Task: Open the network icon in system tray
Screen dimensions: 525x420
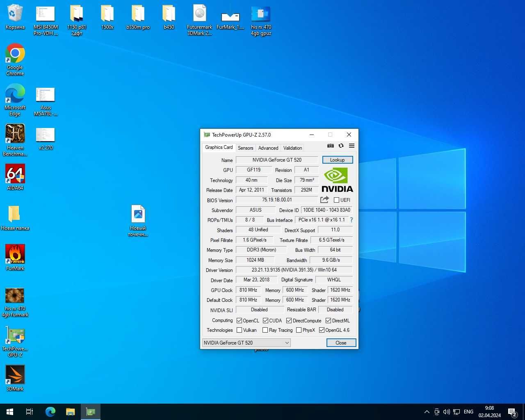Action: click(457, 412)
